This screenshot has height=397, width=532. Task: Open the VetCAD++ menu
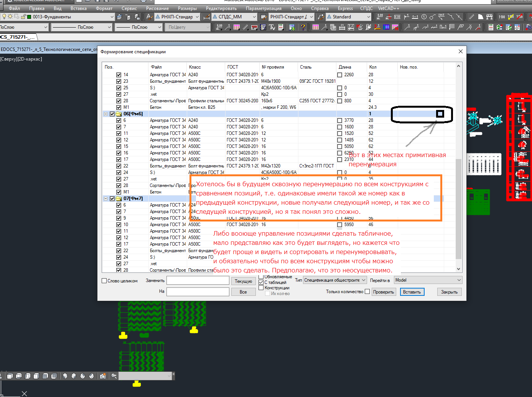tap(389, 8)
